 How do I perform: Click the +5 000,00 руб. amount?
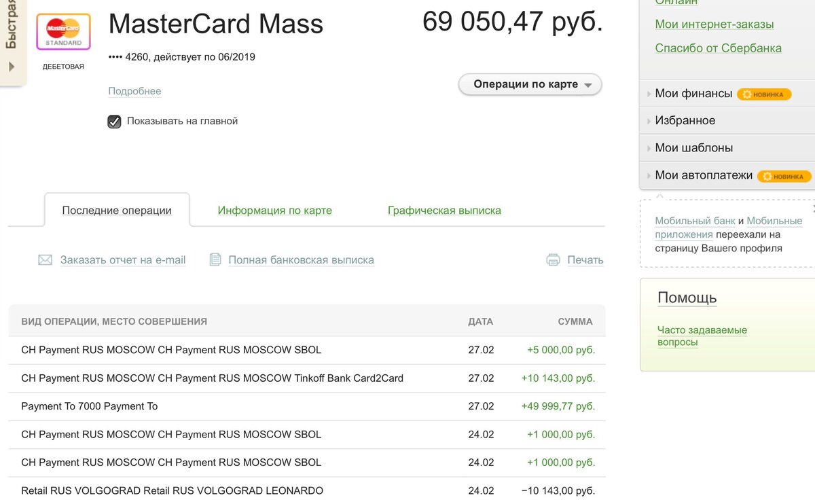561,350
